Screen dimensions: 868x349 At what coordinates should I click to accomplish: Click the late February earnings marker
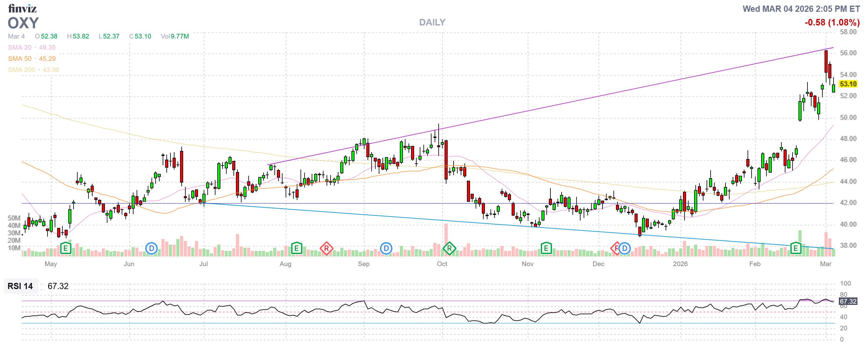coord(796,249)
